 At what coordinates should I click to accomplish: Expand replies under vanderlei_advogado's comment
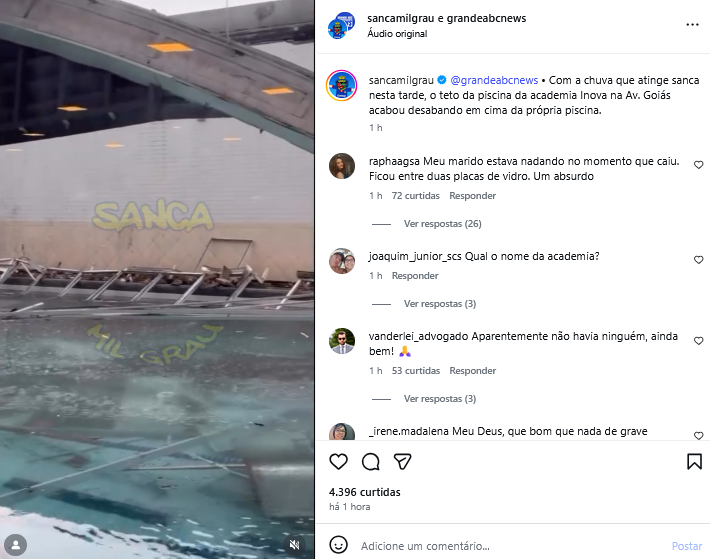tap(440, 399)
